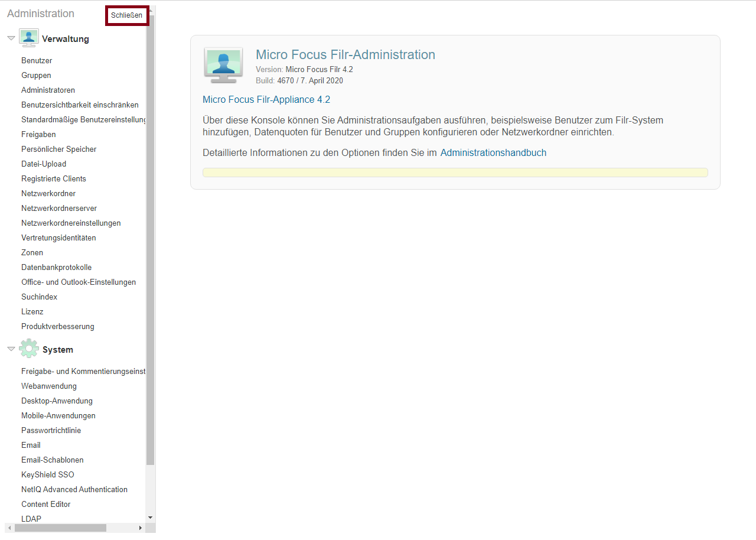Image resolution: width=756 pixels, height=540 pixels.
Task: Go to the Lizenz page
Action: tap(32, 312)
